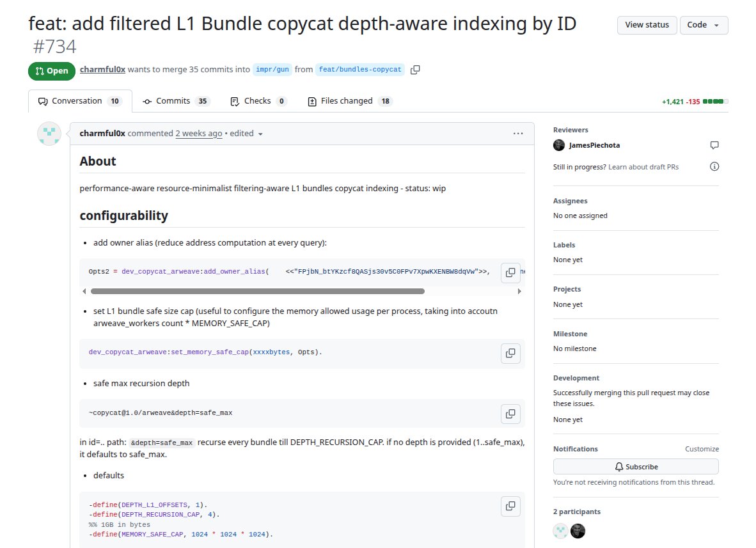Viewport: 756px width, 548px height.
Task: Open the impr/gun base branch link
Action: 272,70
